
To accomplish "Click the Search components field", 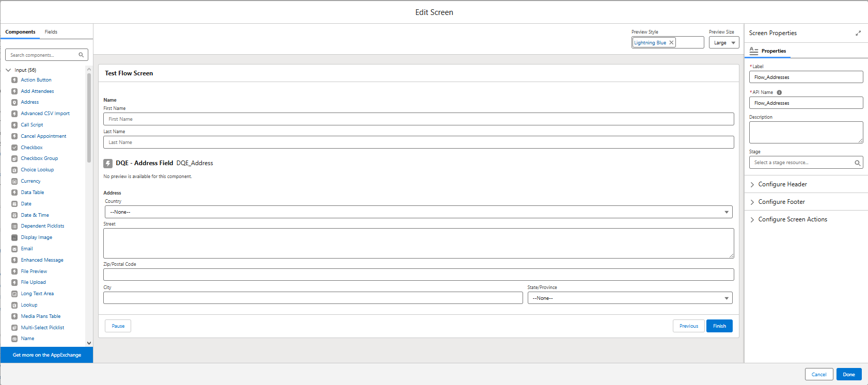I will [x=44, y=55].
